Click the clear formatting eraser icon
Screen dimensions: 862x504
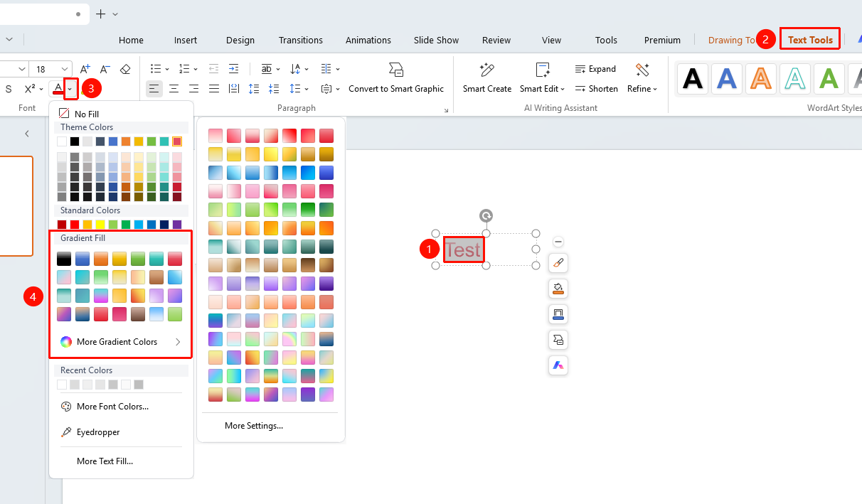click(125, 69)
